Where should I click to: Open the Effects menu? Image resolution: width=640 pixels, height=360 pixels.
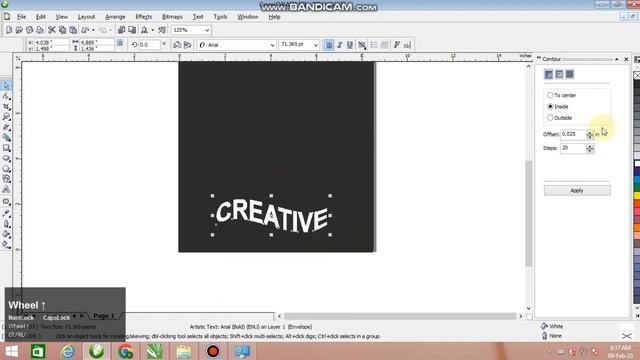click(x=143, y=17)
